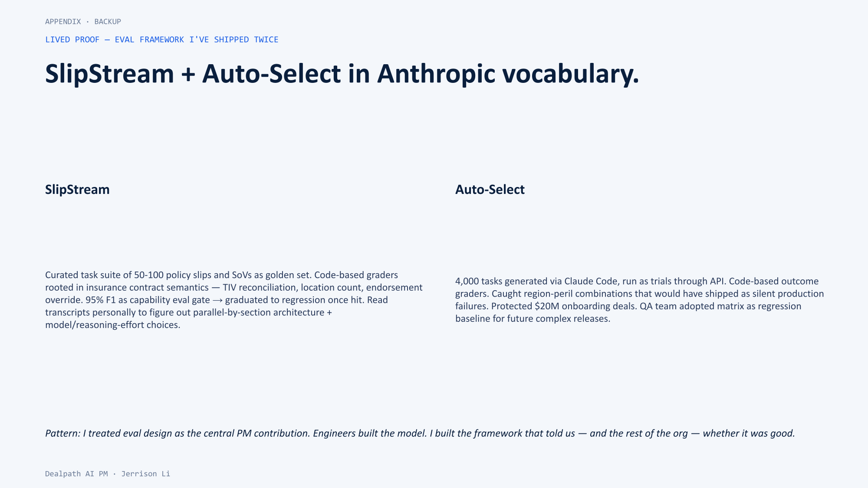The image size is (868, 488).
Task: Click the Auto-Select description paragraph
Action: coord(639,300)
